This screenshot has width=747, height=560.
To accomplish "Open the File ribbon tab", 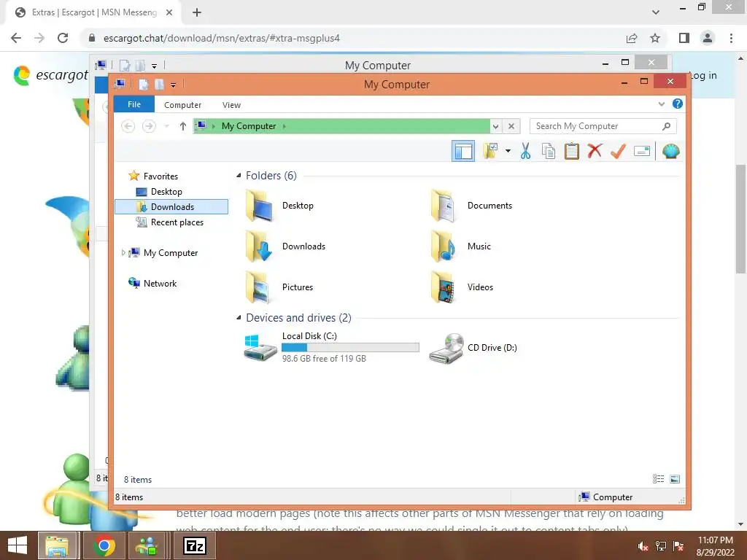I will pos(134,104).
